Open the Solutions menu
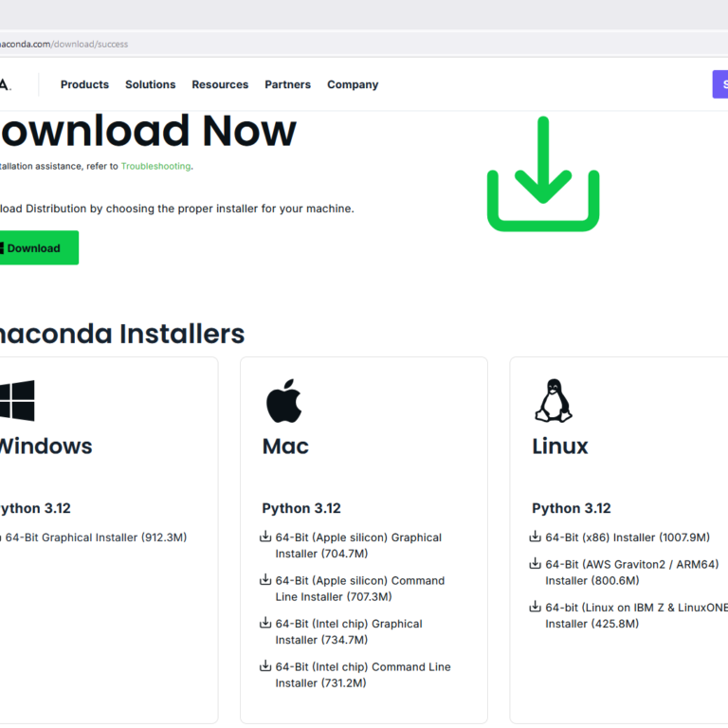Screen dimensions: 728x728 (x=150, y=84)
